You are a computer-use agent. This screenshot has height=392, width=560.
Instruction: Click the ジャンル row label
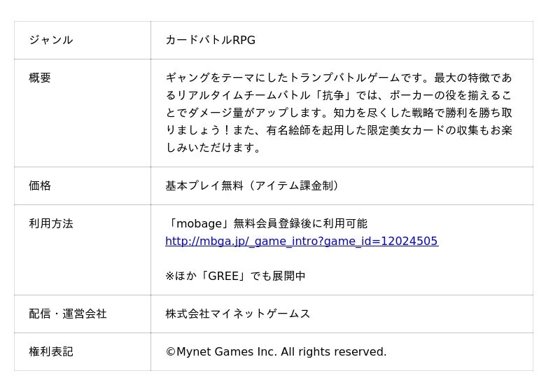pyautogui.click(x=50, y=40)
